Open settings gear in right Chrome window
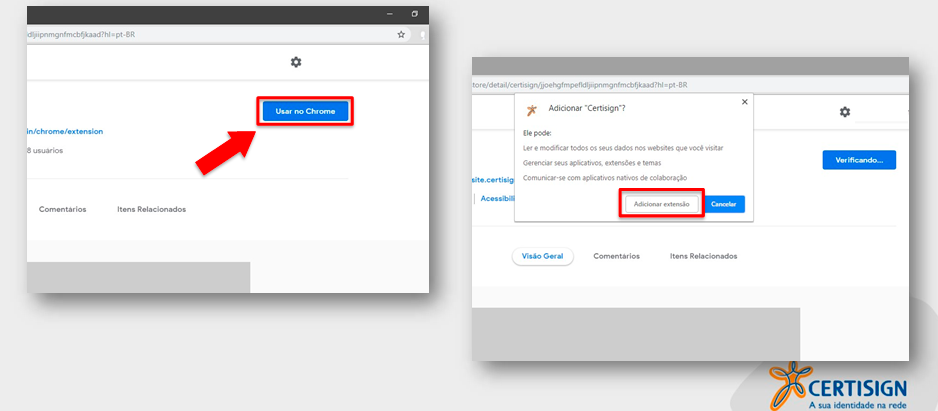This screenshot has height=411, width=938. pyautogui.click(x=845, y=112)
